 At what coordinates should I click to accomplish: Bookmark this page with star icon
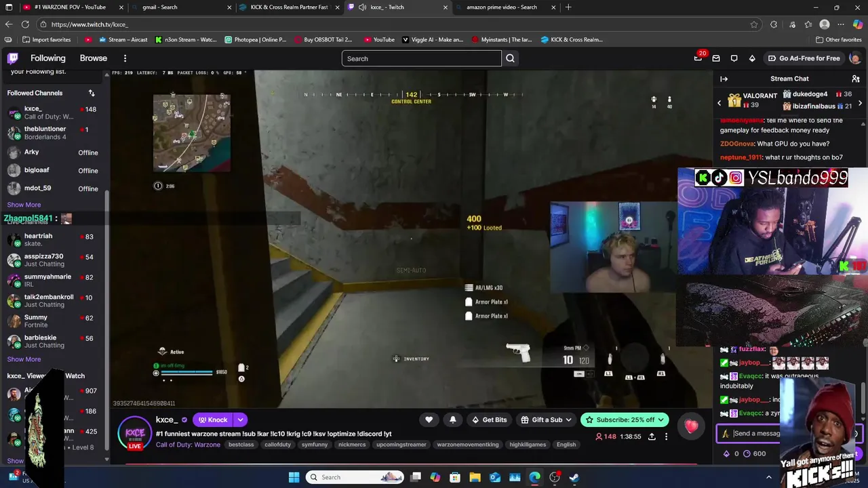[x=754, y=24]
